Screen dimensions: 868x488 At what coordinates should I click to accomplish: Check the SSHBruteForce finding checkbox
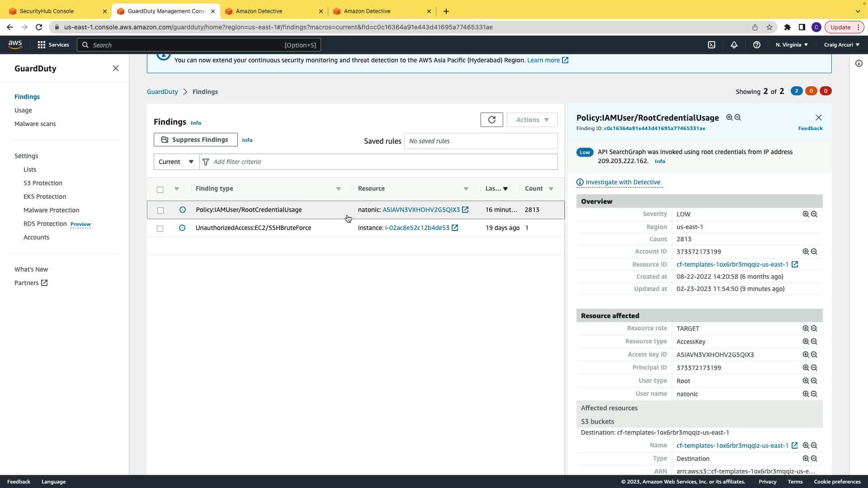(160, 229)
